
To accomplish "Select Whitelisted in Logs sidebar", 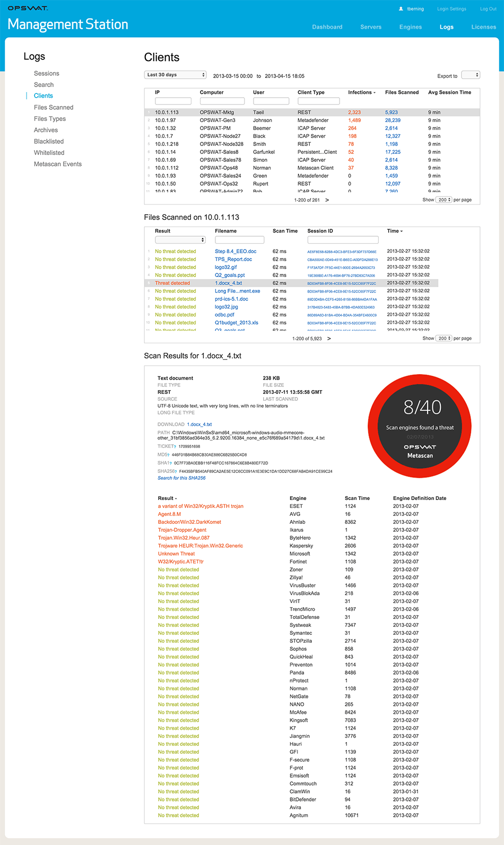I will [x=49, y=153].
